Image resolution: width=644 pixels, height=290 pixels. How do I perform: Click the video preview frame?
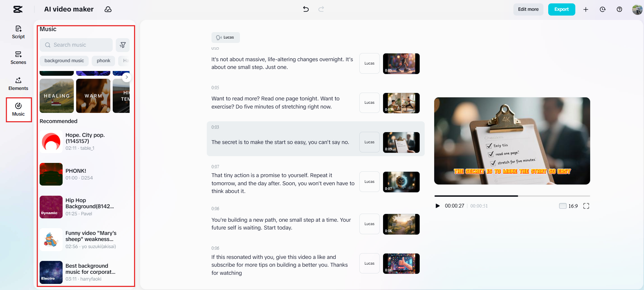[512, 141]
